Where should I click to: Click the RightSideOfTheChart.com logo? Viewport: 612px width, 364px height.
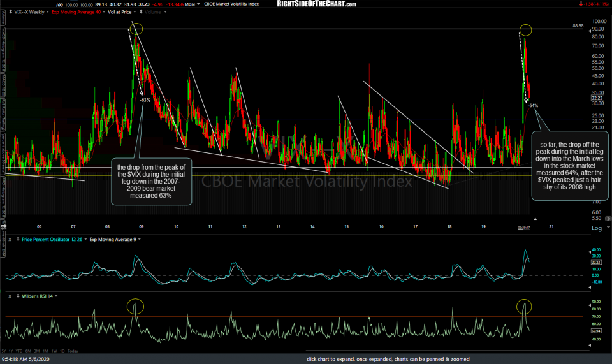point(317,4)
